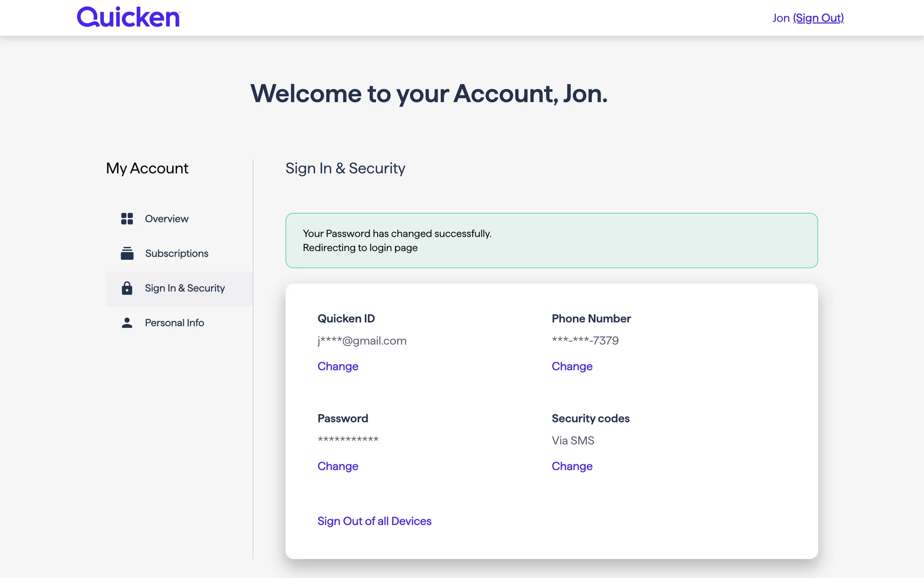Image resolution: width=924 pixels, height=578 pixels.
Task: Click the Sign In & Security heading
Action: coord(345,168)
